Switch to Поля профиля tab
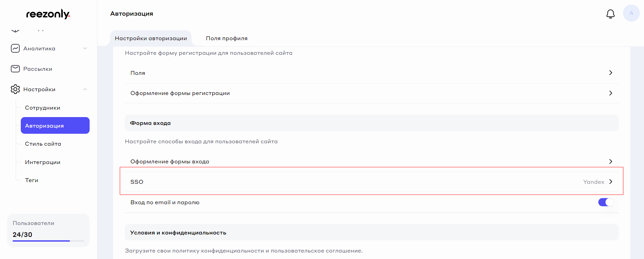The width and height of the screenshot is (644, 259). click(x=227, y=38)
